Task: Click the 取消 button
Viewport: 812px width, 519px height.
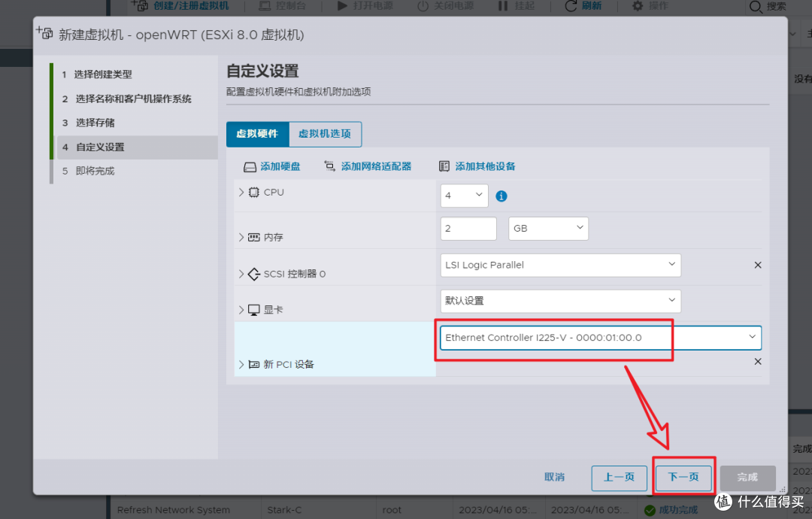Action: pos(555,478)
